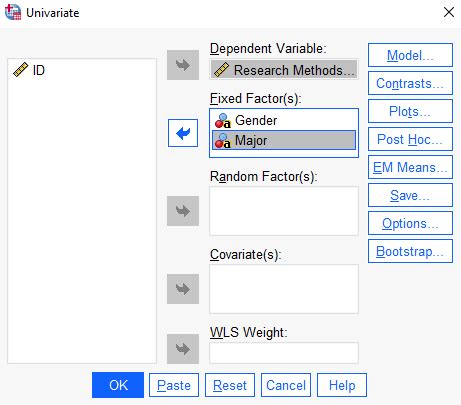
Task: Click the blue arrow beside Fixed Factor(s)
Action: (183, 133)
